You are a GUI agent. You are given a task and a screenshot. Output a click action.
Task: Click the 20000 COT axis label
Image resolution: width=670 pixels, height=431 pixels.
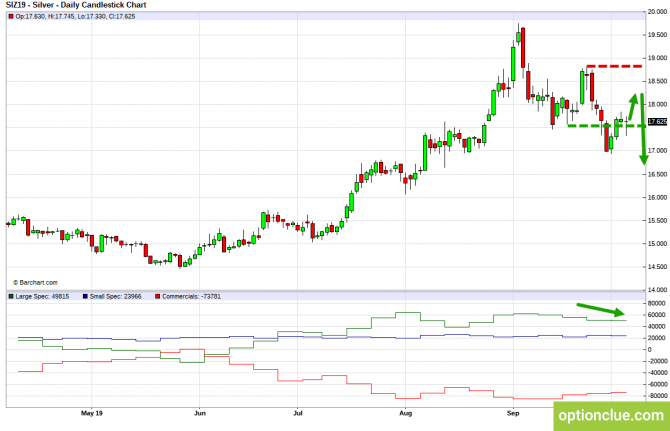point(656,338)
